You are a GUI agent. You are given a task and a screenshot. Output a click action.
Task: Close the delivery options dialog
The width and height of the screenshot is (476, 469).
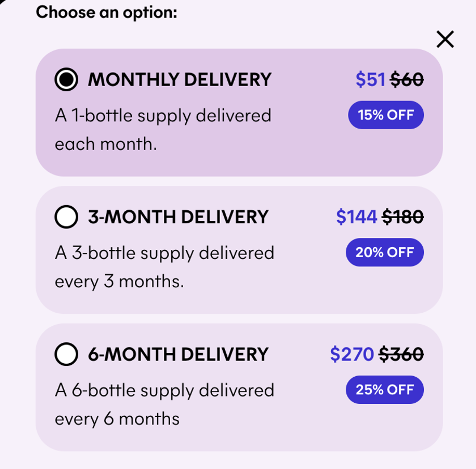point(445,39)
